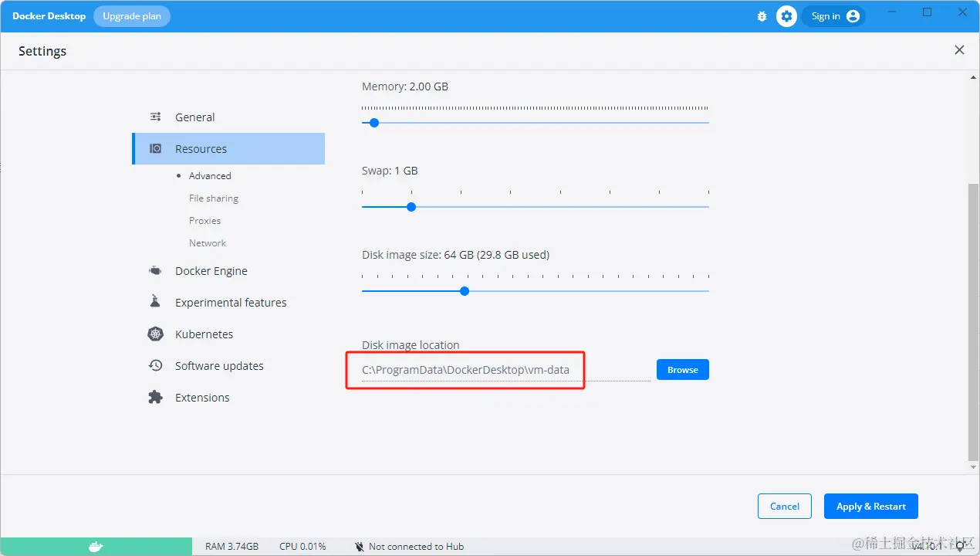Click the 'Memory: 2.00 GB' label
Image resolution: width=980 pixels, height=556 pixels.
click(405, 86)
